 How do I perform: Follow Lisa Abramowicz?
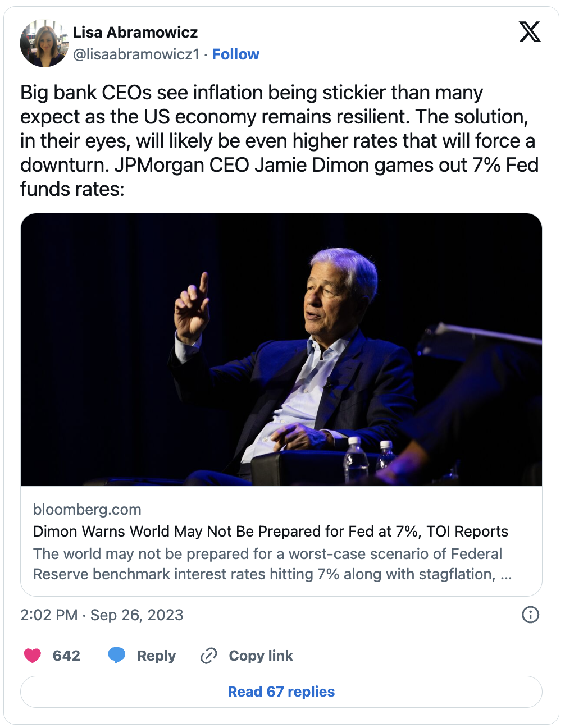tap(236, 54)
